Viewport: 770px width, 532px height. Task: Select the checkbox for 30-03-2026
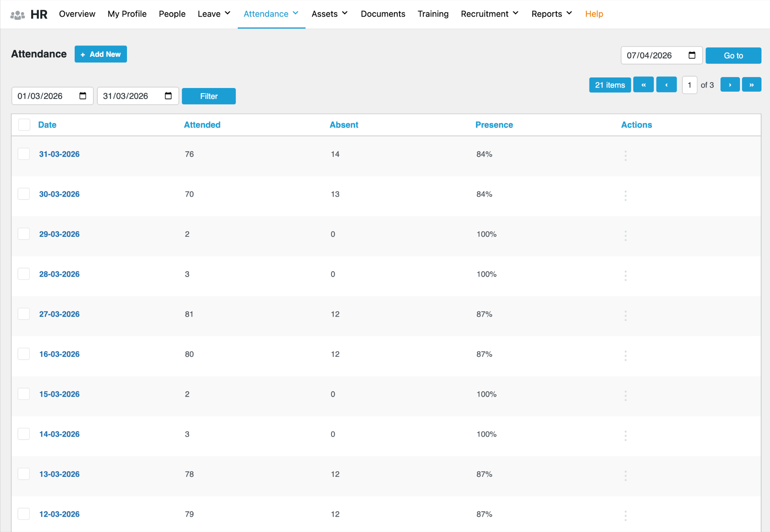pyautogui.click(x=24, y=194)
